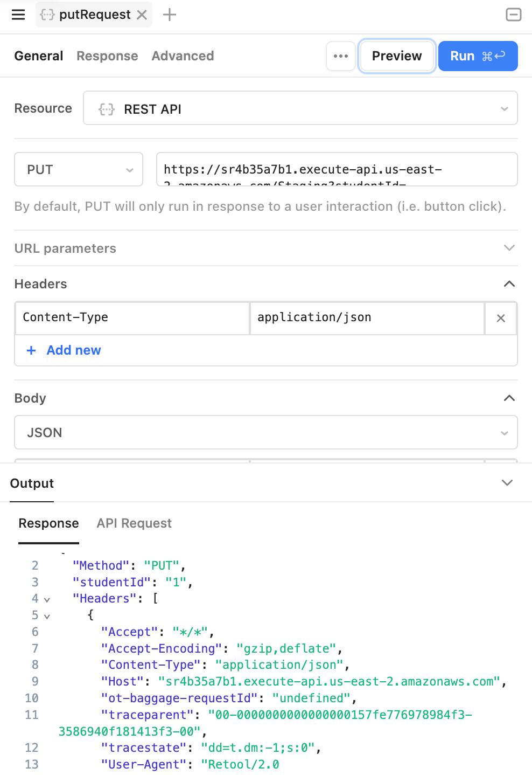
Task: Close the putRequest tab
Action: (142, 15)
